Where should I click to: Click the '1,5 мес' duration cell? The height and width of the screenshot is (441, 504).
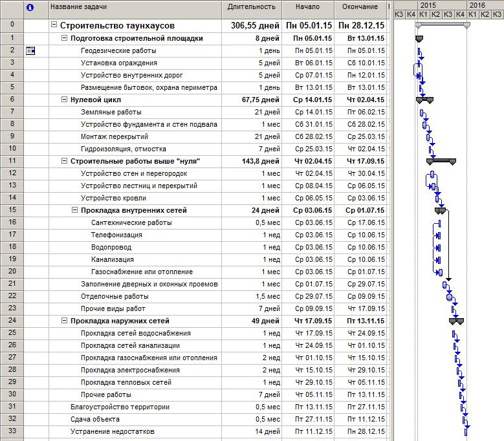coord(252,296)
